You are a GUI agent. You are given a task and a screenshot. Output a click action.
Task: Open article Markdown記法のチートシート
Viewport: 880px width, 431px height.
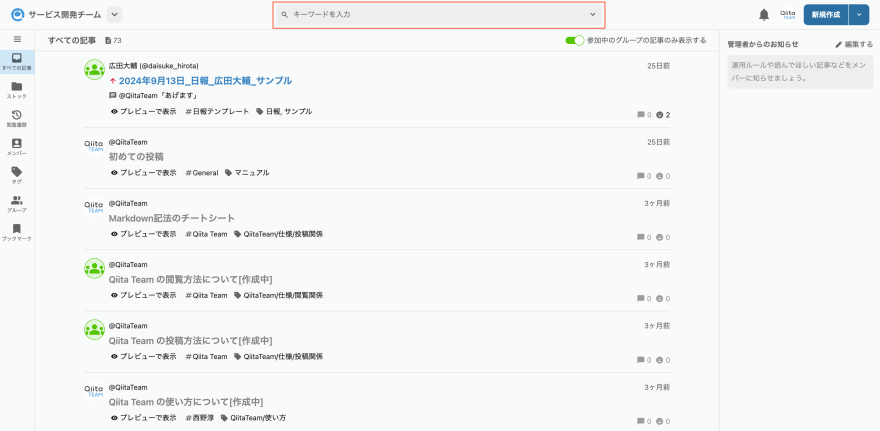(x=172, y=218)
